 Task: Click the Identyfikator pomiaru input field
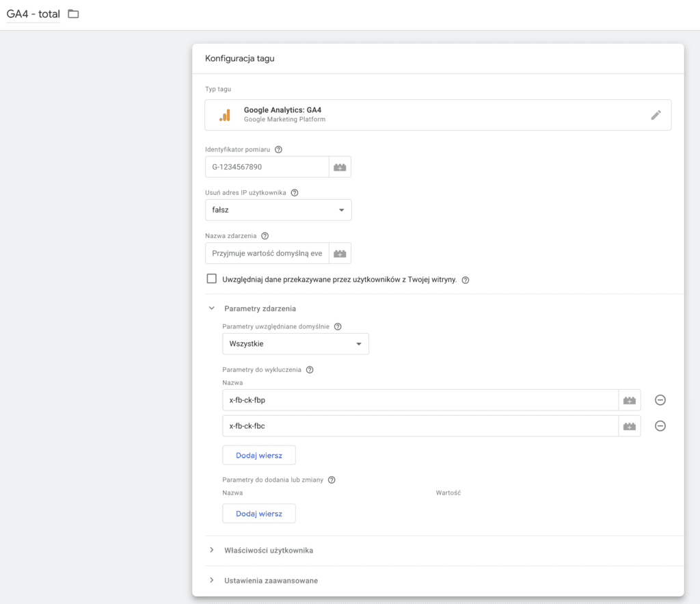pyautogui.click(x=267, y=167)
